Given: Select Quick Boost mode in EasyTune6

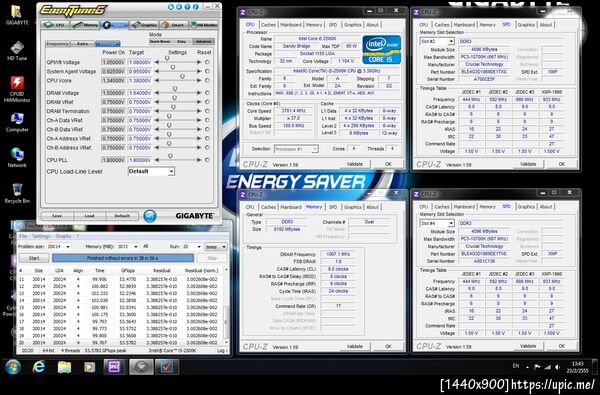Looking at the screenshot, I should tap(160, 41).
